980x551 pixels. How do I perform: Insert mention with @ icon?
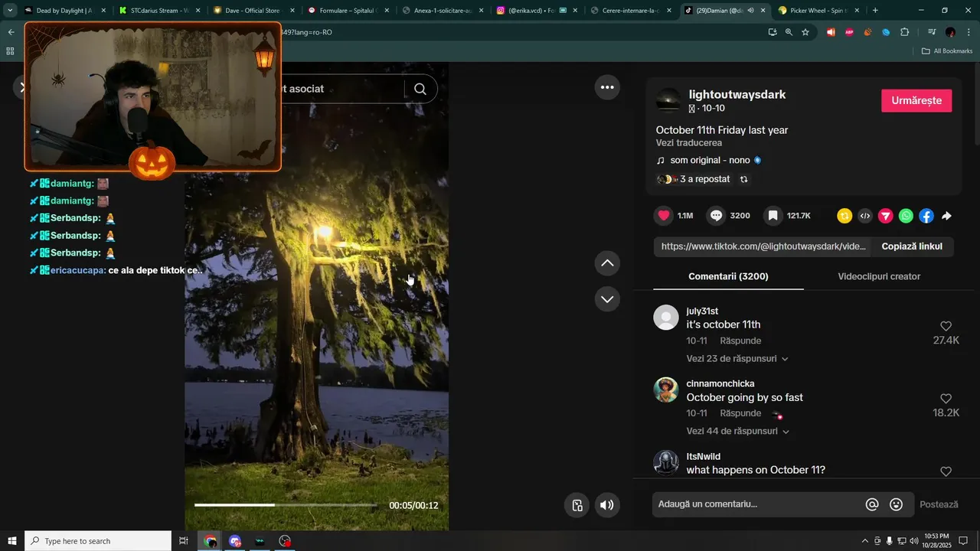click(872, 504)
